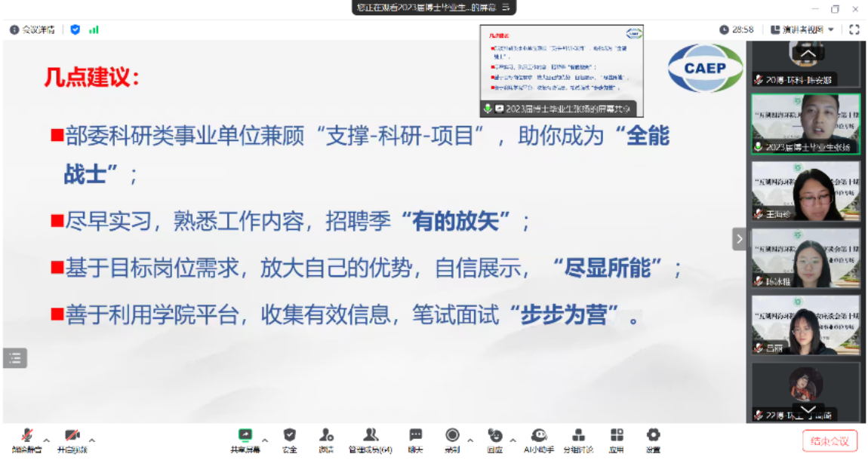This screenshot has height=460, width=868.
Task: Open Meeting Details info at top left
Action: [32, 29]
